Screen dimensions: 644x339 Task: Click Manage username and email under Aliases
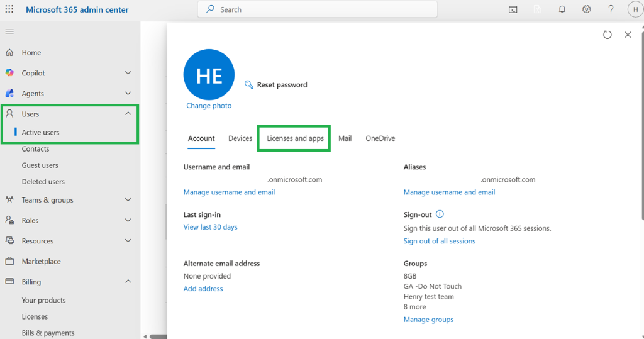(x=449, y=192)
